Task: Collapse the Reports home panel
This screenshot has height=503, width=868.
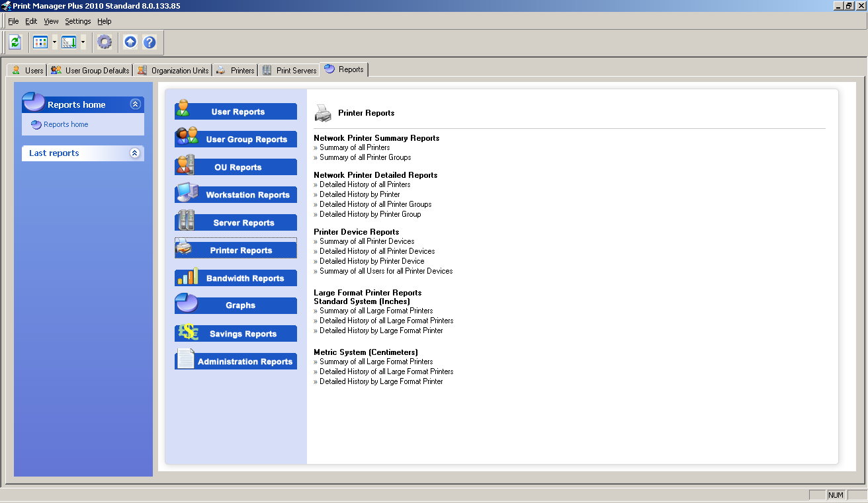Action: point(135,104)
